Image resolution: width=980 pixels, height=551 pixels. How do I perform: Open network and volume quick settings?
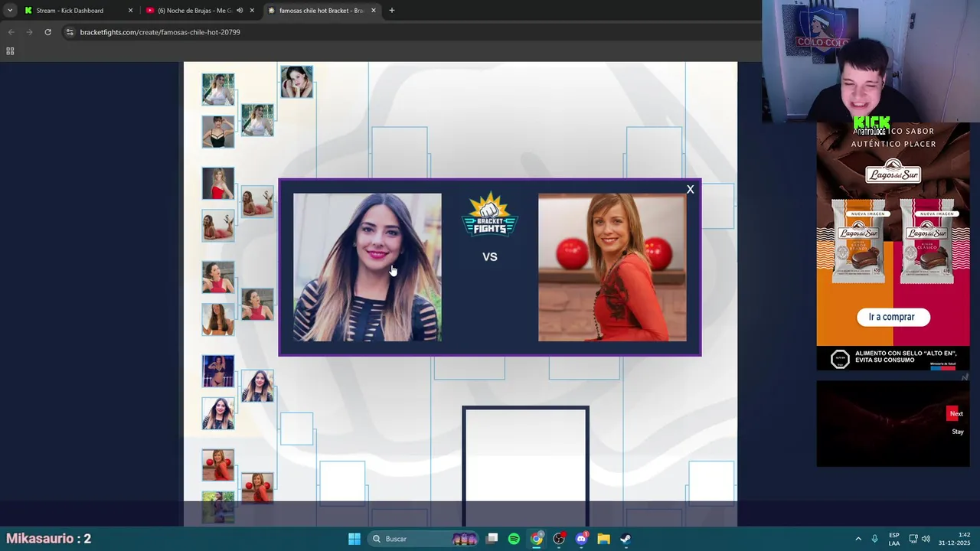pos(920,539)
